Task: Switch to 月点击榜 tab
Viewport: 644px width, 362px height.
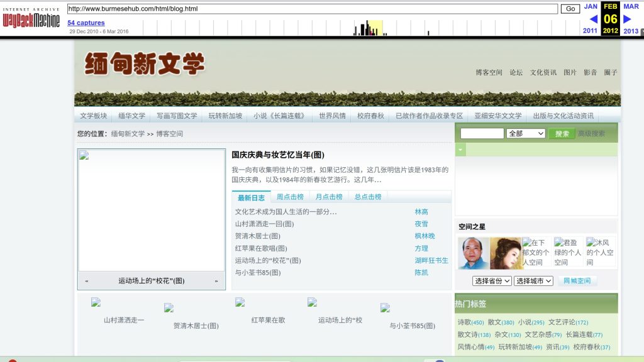Action: (x=328, y=197)
